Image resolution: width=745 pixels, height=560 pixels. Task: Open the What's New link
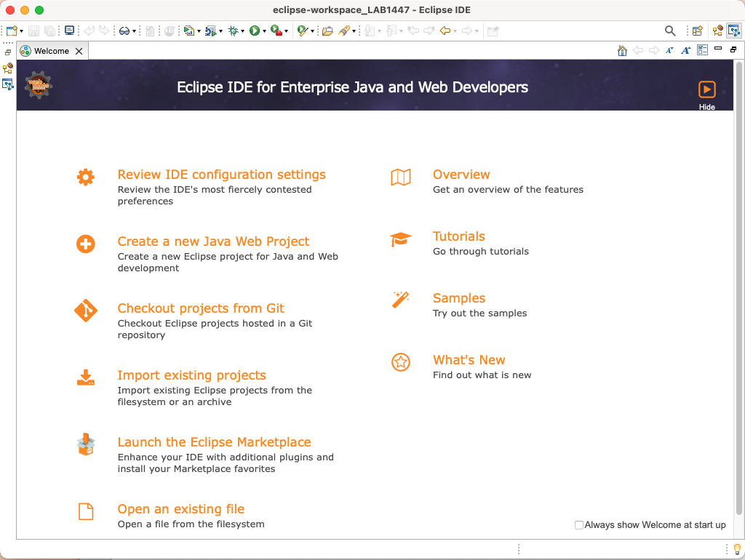(469, 359)
